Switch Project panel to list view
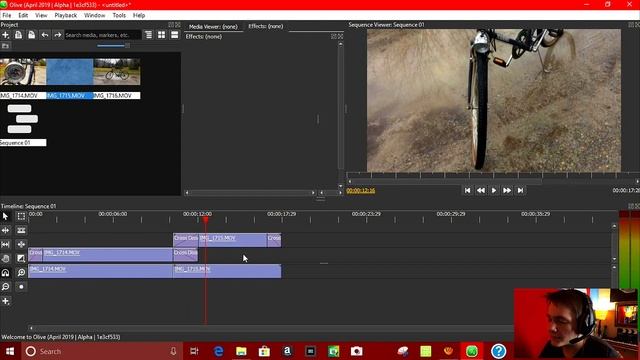Screen dimensions: 640x360 (175, 35)
